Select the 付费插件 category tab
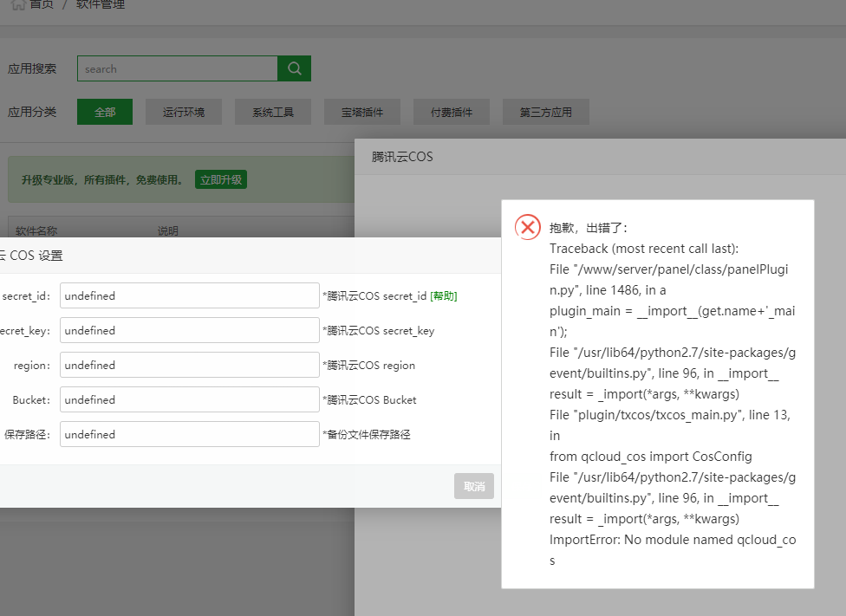 [x=452, y=112]
